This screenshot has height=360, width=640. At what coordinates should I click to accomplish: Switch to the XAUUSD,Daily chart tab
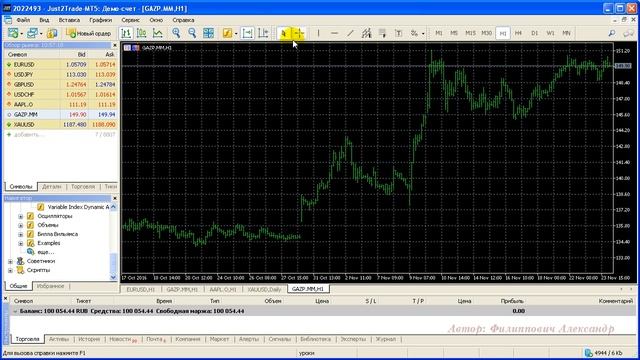pyautogui.click(x=264, y=289)
